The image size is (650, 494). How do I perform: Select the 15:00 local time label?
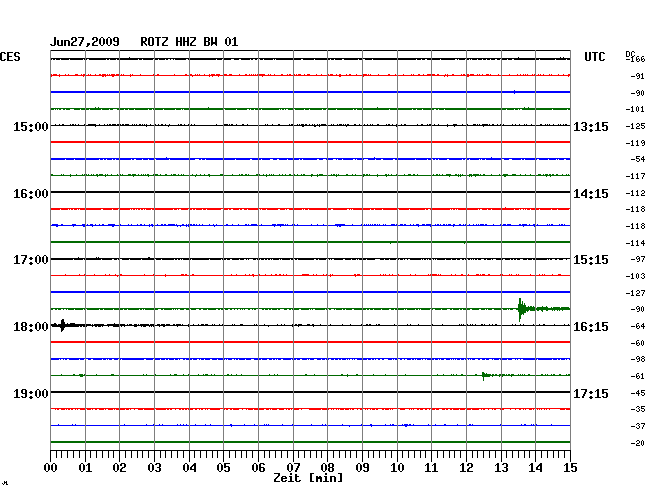pyautogui.click(x=31, y=126)
